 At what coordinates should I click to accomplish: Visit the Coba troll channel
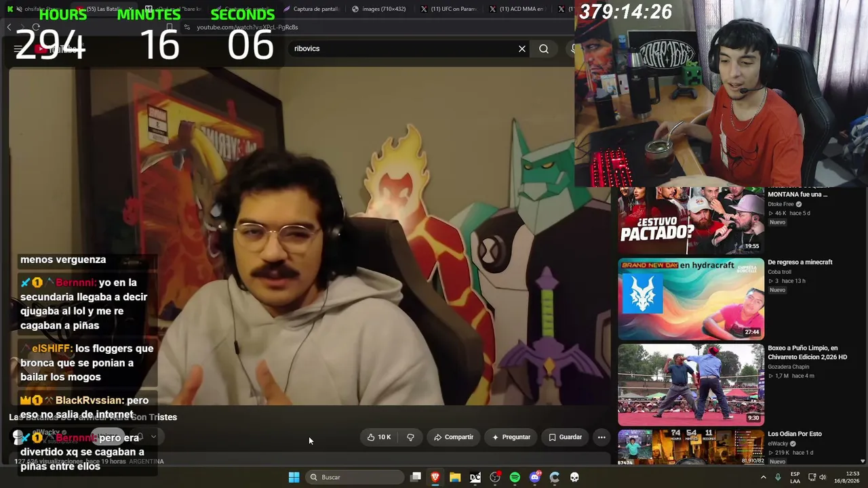click(780, 272)
